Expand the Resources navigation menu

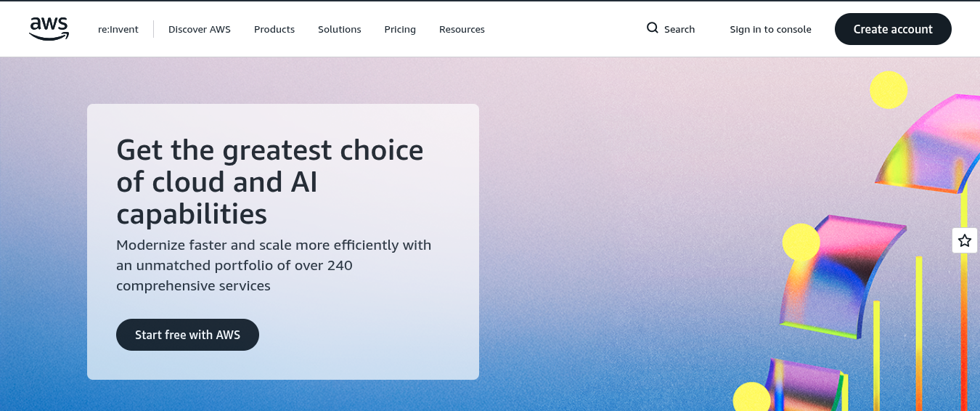(x=462, y=30)
